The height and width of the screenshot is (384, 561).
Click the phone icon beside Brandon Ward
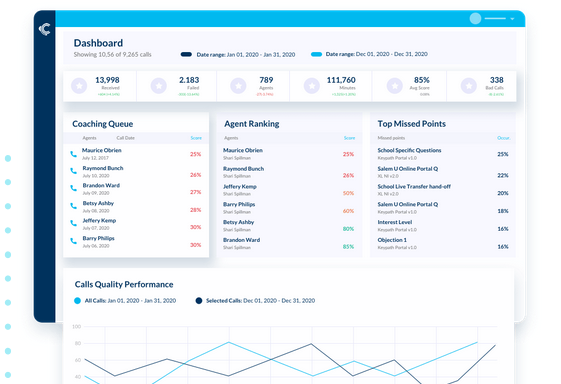tap(73, 188)
